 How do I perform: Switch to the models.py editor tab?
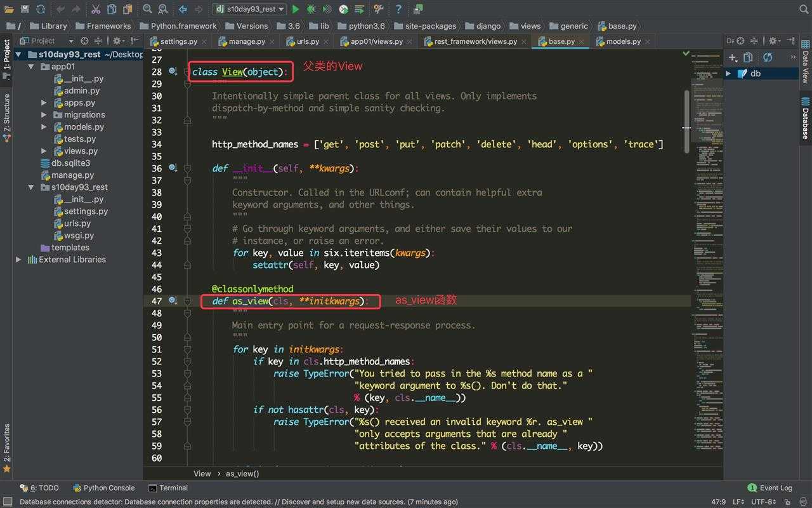[x=623, y=41]
